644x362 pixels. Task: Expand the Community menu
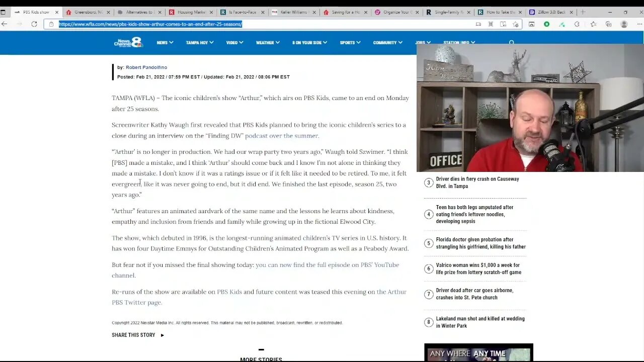388,43
